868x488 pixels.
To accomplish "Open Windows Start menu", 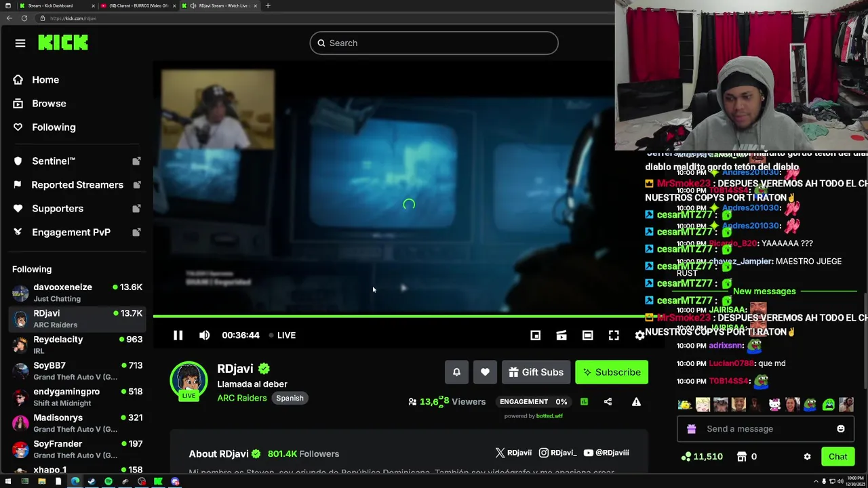I will (7, 482).
